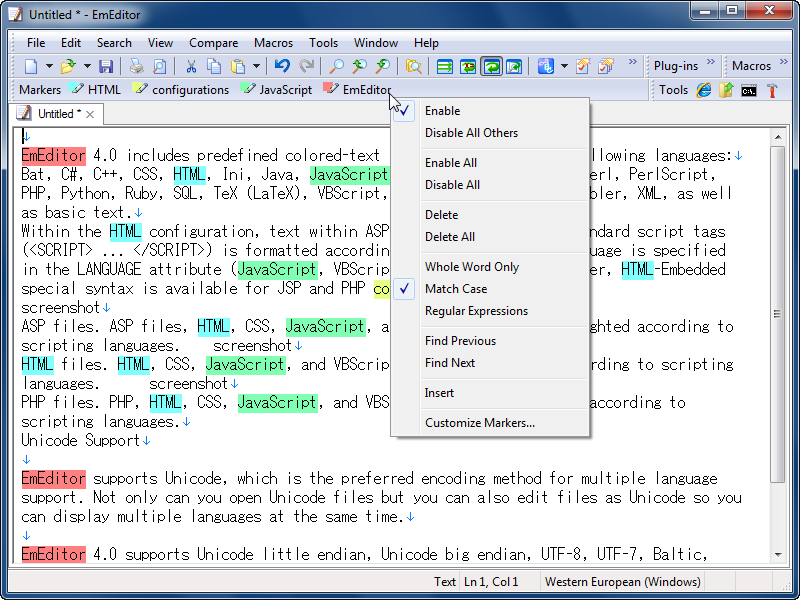Show hidden standard toolbar buttons chevron
The height and width of the screenshot is (600, 800).
(633, 62)
